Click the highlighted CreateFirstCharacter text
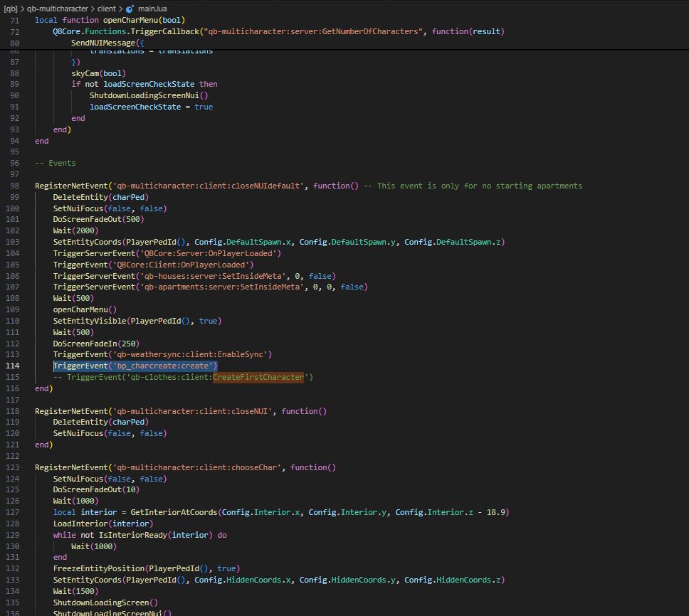This screenshot has width=689, height=616. point(258,377)
